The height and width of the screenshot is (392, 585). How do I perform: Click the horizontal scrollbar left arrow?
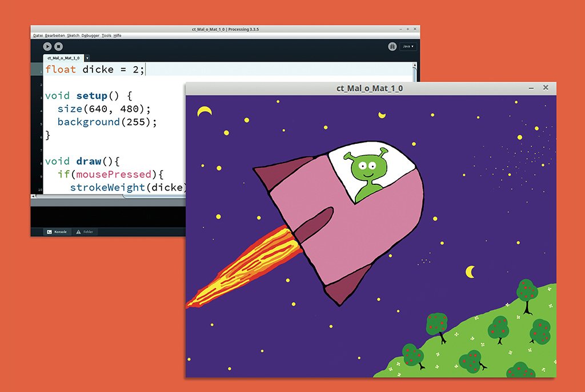(x=33, y=196)
